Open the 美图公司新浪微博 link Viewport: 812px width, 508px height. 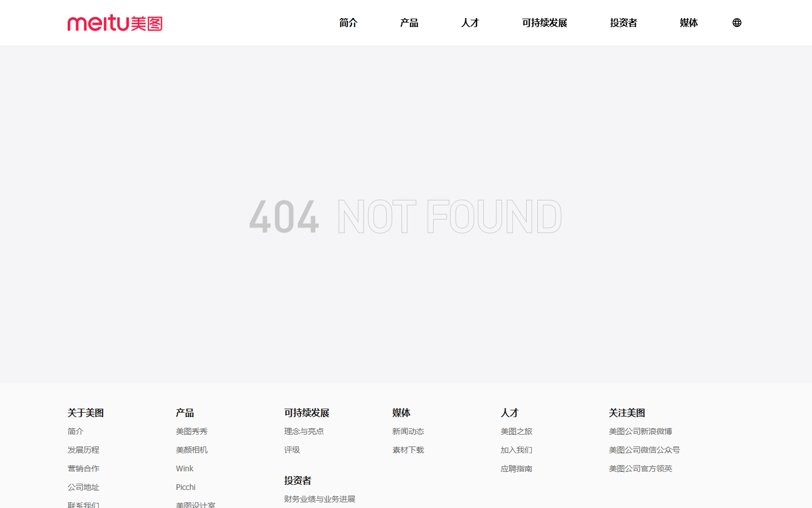pyautogui.click(x=641, y=431)
